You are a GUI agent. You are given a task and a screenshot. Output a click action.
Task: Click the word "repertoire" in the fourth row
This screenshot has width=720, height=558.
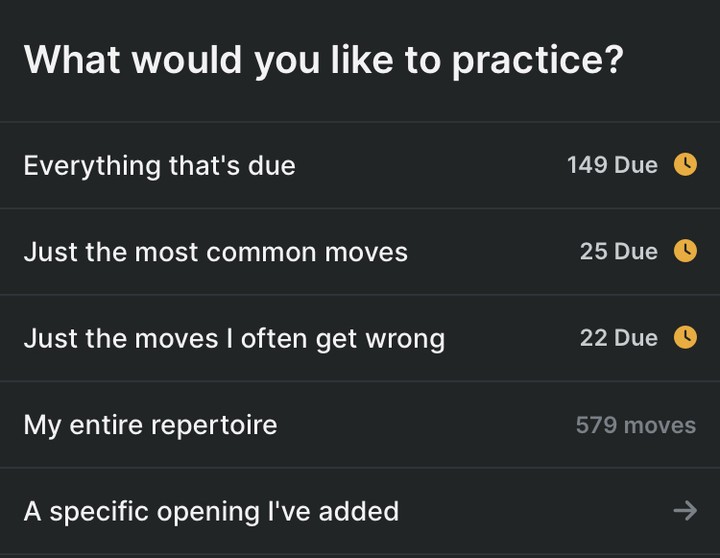tap(213, 425)
